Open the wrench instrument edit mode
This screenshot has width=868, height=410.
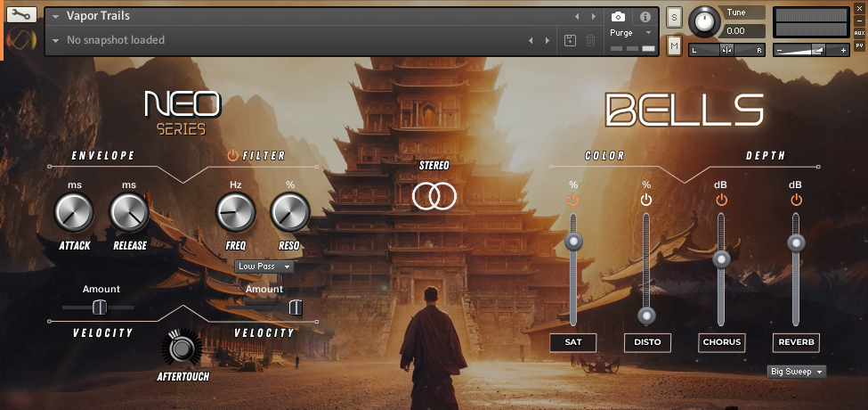(21, 14)
